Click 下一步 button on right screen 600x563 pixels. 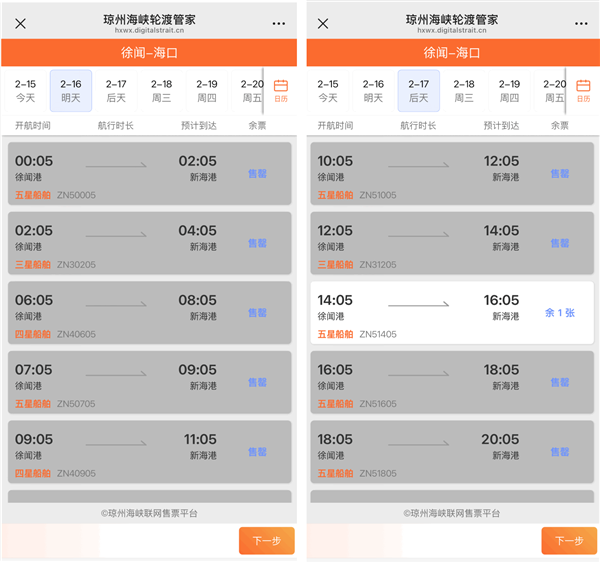tap(568, 541)
